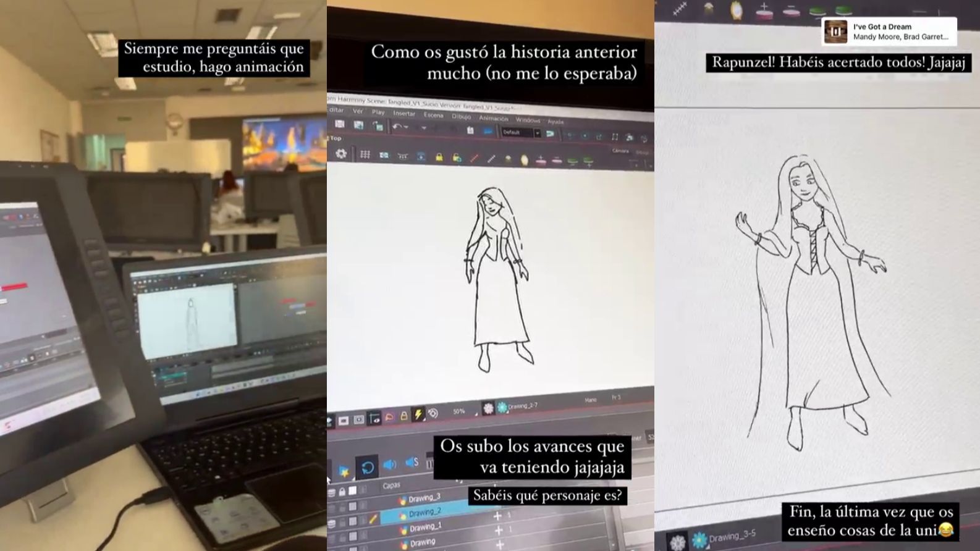Click the Drawing_3-5 label in the right photo
Viewport: 980px width, 551px height.
[x=732, y=536]
